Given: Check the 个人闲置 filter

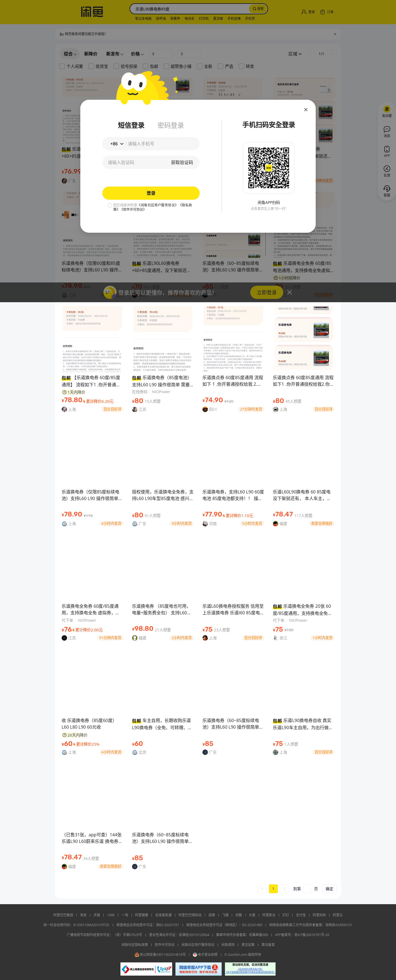Looking at the screenshot, I should 62,66.
